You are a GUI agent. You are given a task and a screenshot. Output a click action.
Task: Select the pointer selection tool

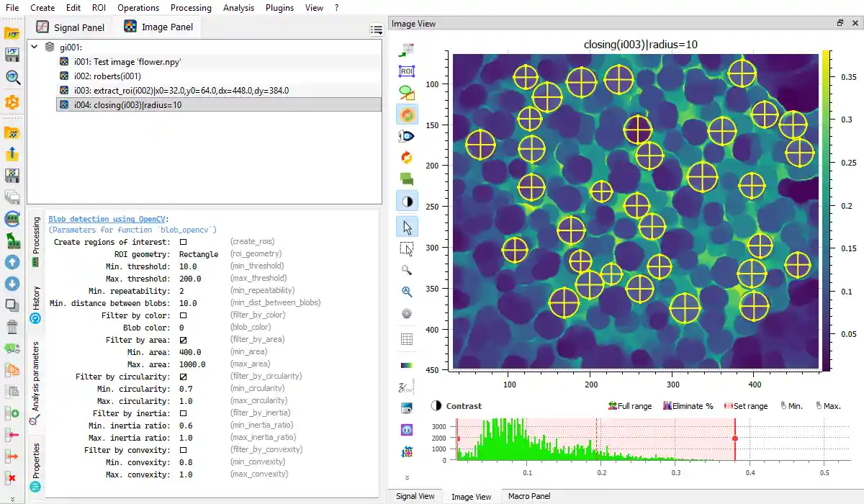tap(407, 225)
